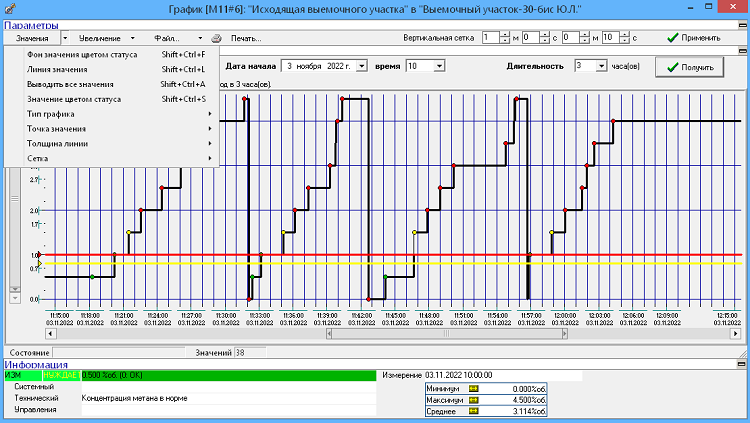The height and width of the screenshot is (423, 750).
Task: Increase the first minutes value of Вертикальная сетка
Action: coord(505,35)
